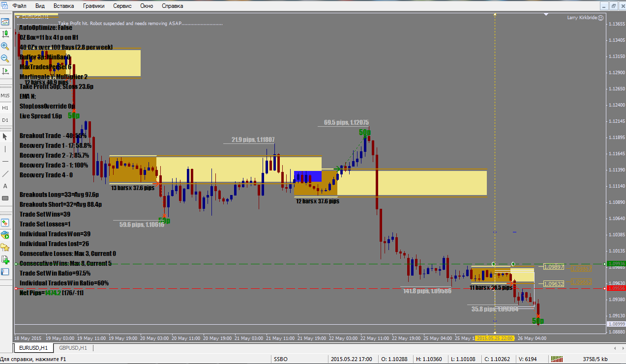Click the Trade Set Win Ratio=97.5% text
Screen dimensions: 626x364
pyautogui.click(x=55, y=273)
